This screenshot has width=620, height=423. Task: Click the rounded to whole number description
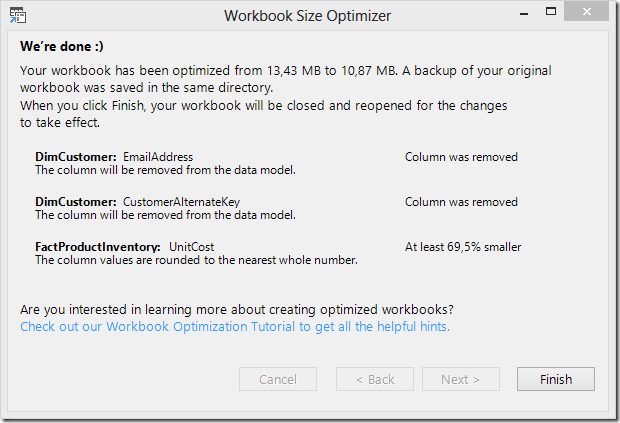pyautogui.click(x=196, y=260)
